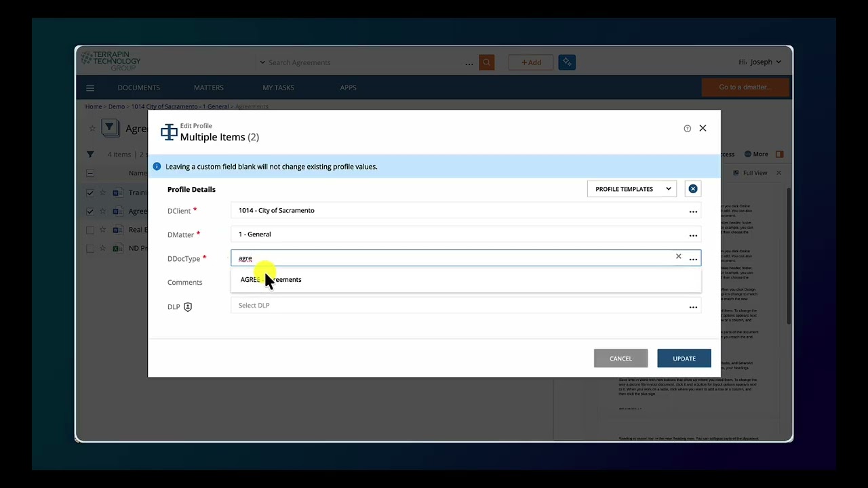Open search options ellipsis in top bar
This screenshot has width=868, height=488.
(469, 64)
